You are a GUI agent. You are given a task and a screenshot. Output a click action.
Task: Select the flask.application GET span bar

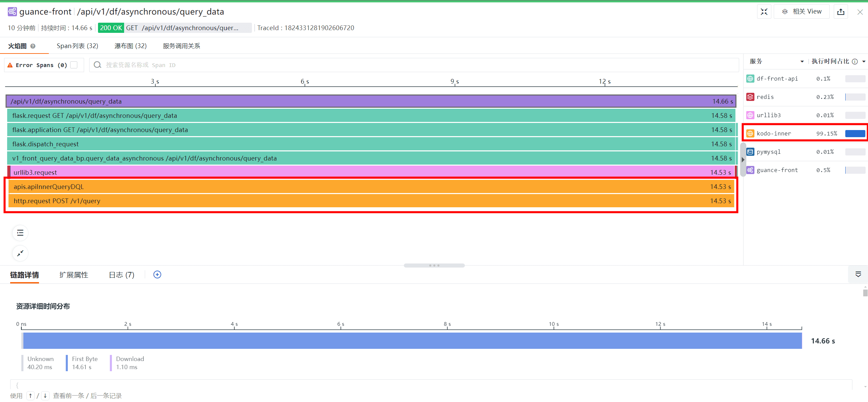pyautogui.click(x=371, y=130)
